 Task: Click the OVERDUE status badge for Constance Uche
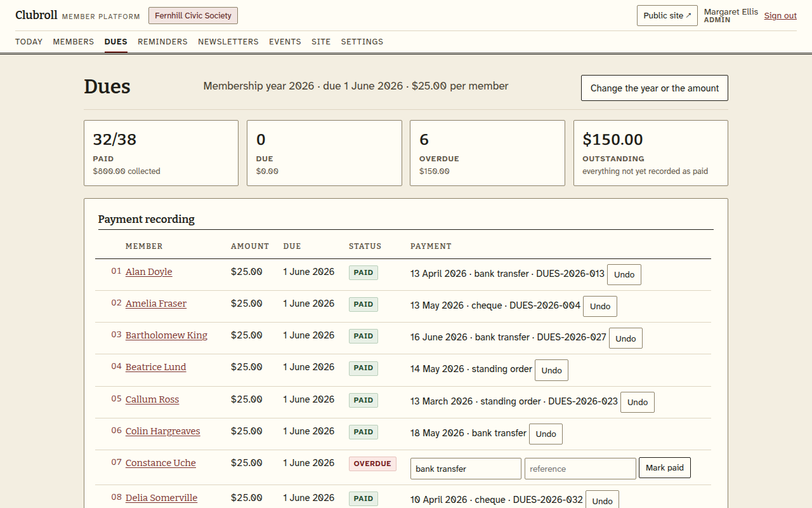click(372, 464)
